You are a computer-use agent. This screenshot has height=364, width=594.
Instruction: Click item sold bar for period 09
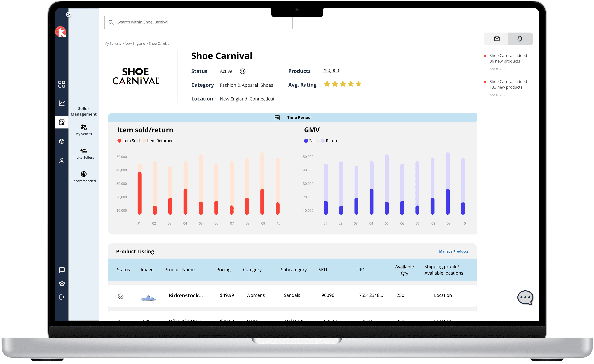(x=262, y=202)
